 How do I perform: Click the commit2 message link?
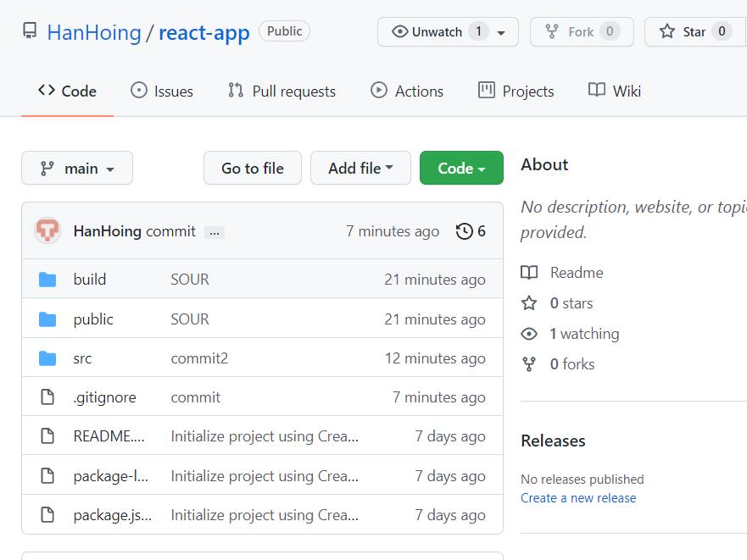point(199,358)
